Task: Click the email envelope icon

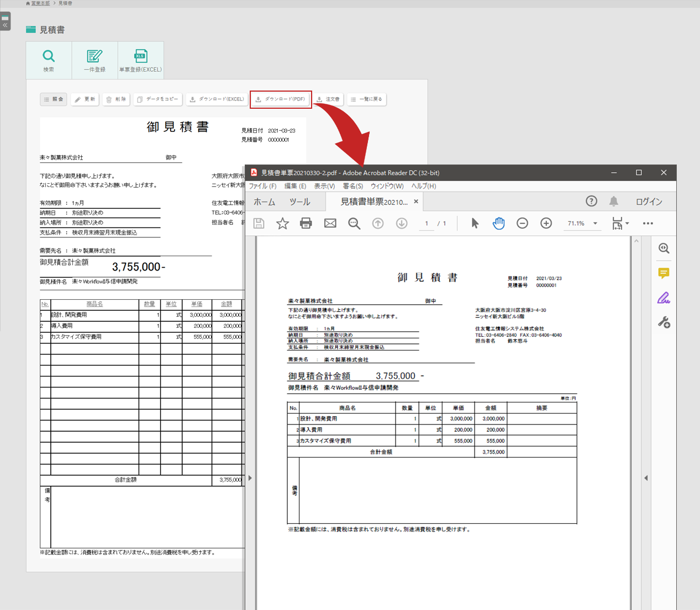Action: 330,223
